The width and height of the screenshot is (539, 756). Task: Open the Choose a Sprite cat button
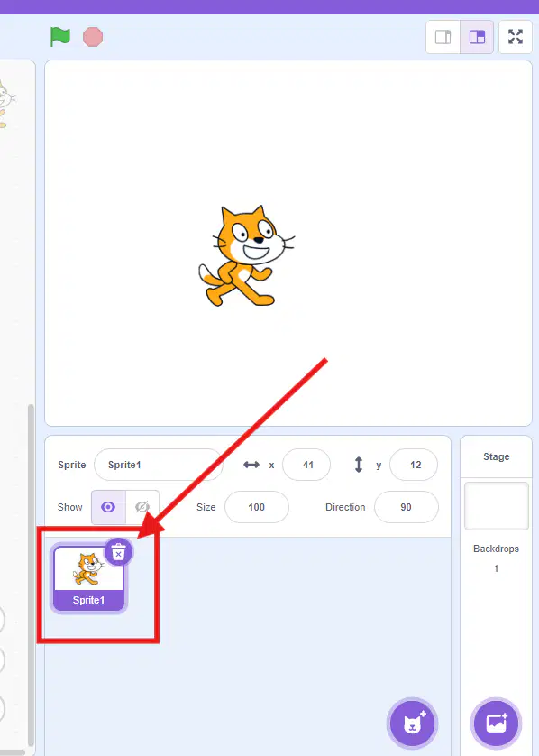tap(412, 724)
